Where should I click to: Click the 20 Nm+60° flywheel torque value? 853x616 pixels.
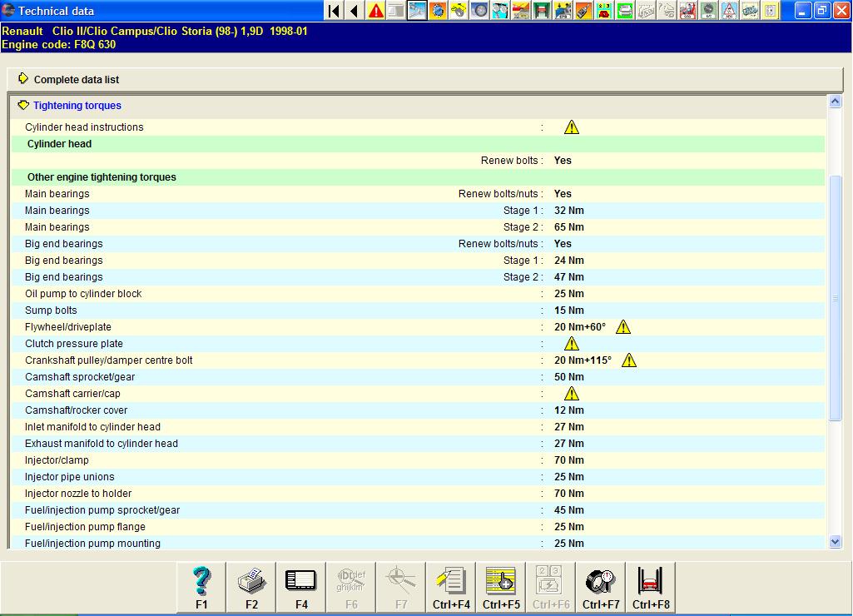580,327
